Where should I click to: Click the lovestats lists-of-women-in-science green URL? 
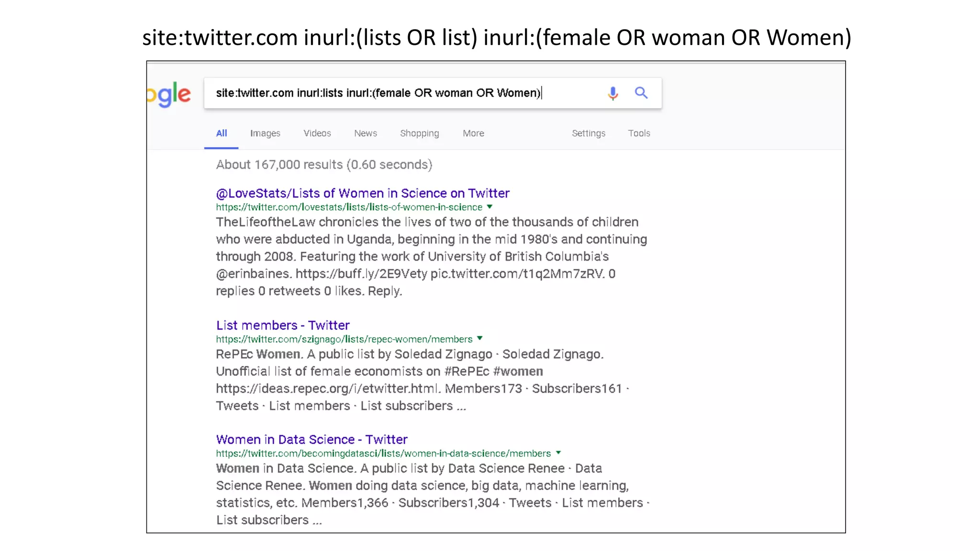point(349,207)
